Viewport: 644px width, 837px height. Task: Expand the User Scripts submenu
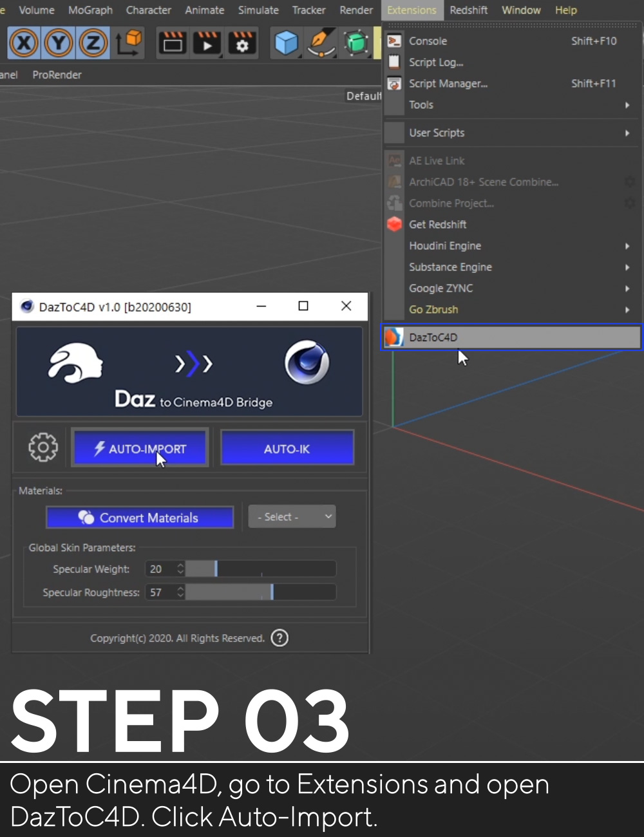point(512,133)
